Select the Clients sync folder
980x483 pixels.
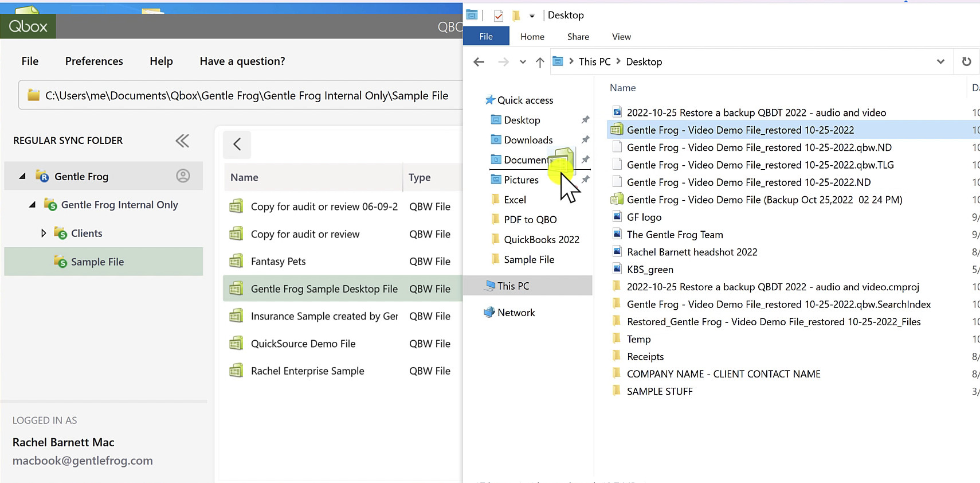pyautogui.click(x=87, y=233)
